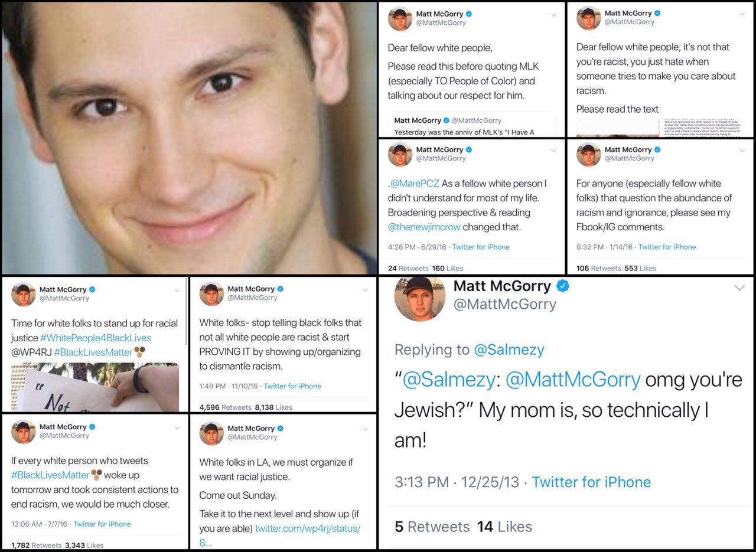Open the chevron menu on the Salmezy reply tweet

(x=739, y=288)
